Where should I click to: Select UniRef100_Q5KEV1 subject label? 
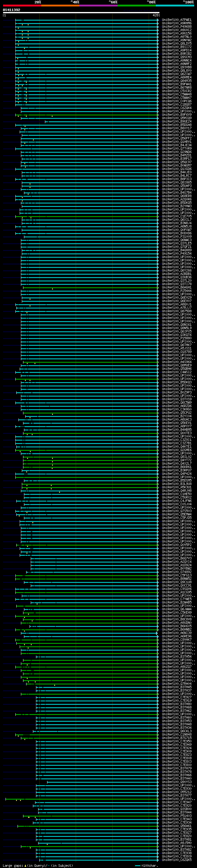pos(176,423)
